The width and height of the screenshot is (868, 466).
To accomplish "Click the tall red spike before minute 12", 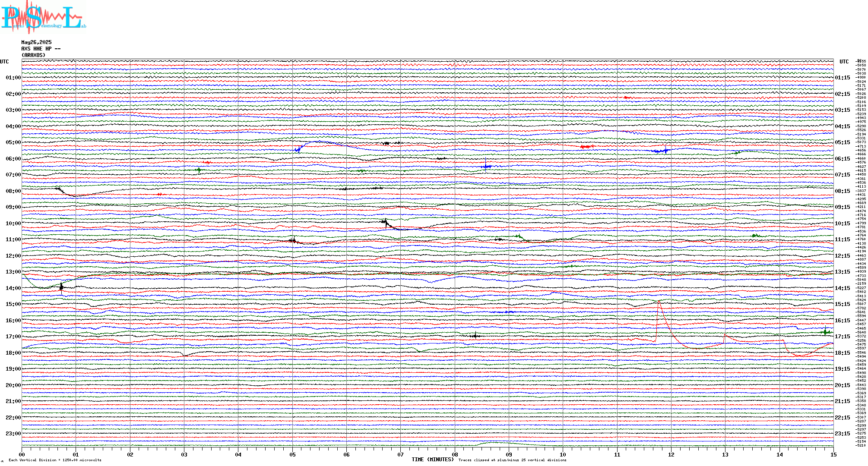I will coord(658,321).
